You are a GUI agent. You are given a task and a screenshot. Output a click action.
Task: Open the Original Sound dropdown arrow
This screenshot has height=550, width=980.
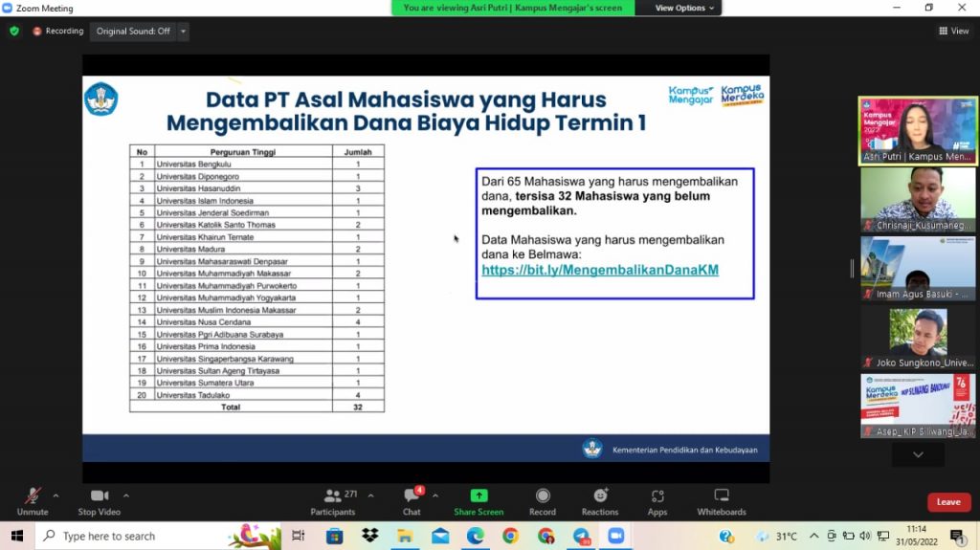pos(183,32)
